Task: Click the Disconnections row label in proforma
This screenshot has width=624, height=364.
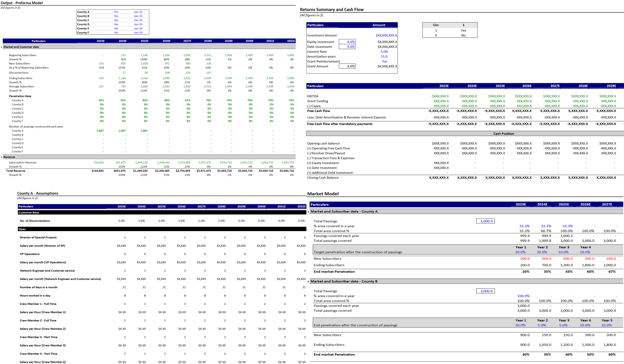Action: [19, 73]
